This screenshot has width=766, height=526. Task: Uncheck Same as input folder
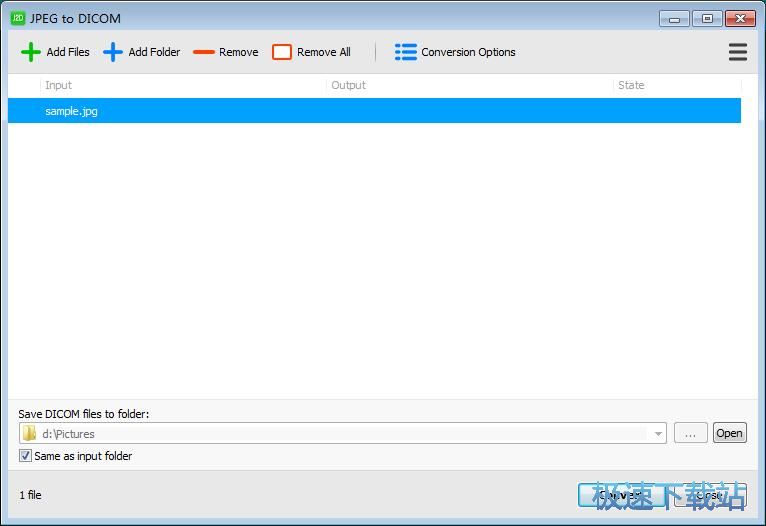(25, 456)
